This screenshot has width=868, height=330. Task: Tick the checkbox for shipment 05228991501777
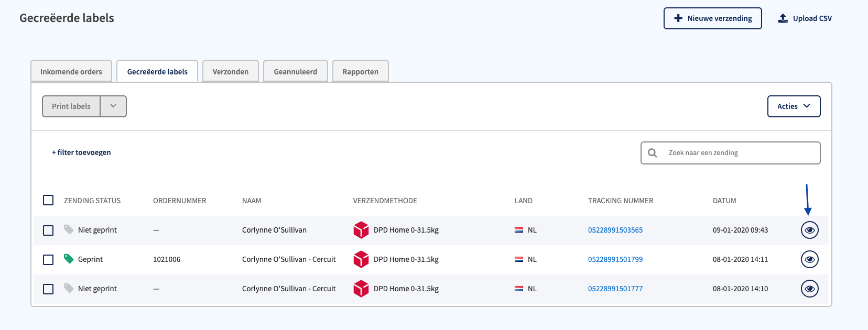(48, 289)
